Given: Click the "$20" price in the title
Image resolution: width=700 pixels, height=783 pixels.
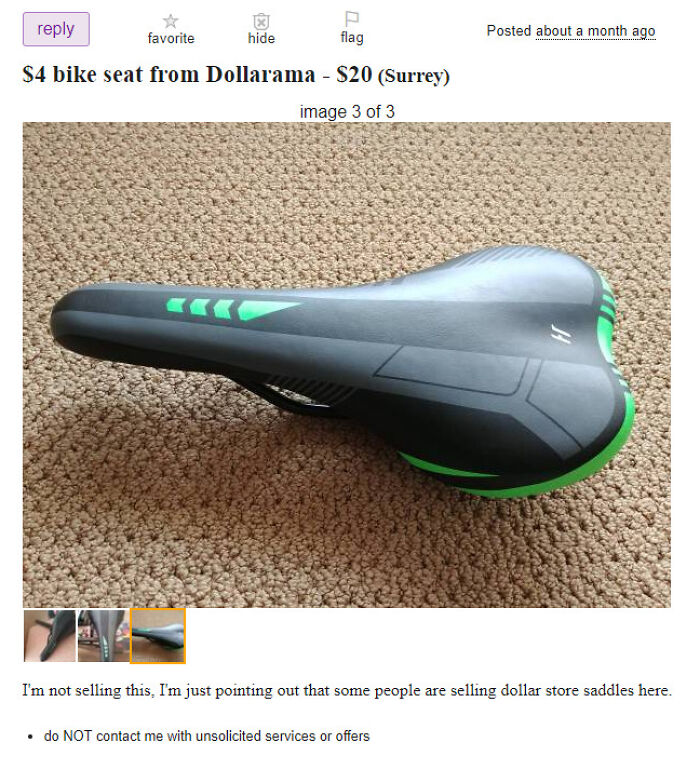Looking at the screenshot, I should (354, 74).
